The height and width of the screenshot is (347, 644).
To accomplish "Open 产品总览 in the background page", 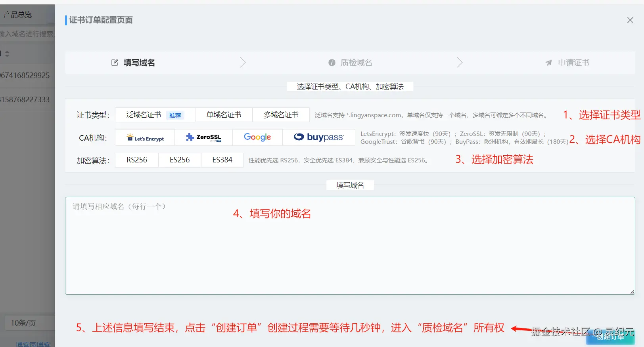I will coord(18,15).
